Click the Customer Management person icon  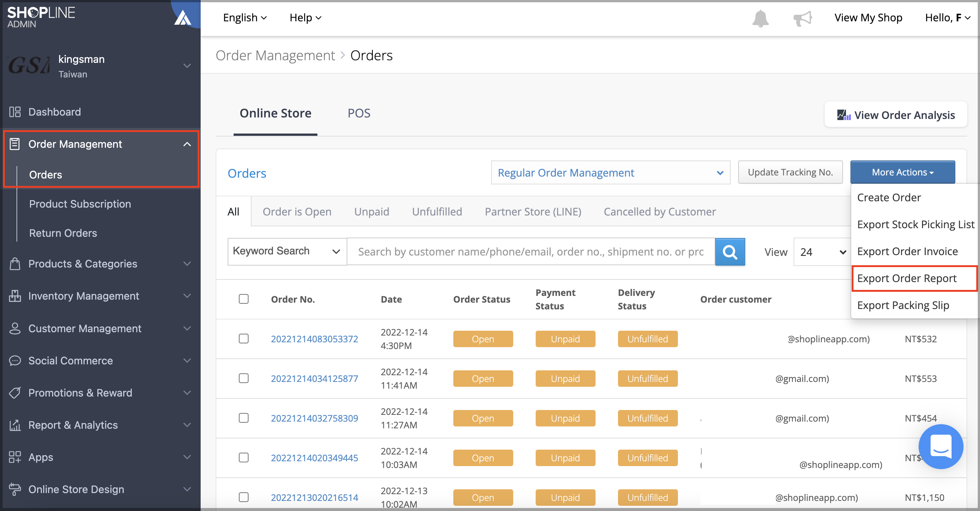click(15, 328)
